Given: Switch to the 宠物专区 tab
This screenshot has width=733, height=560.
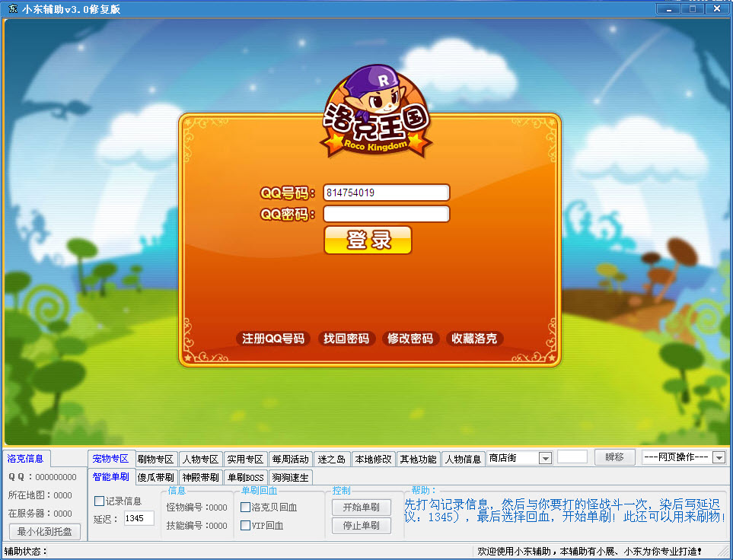Looking at the screenshot, I should (x=111, y=459).
